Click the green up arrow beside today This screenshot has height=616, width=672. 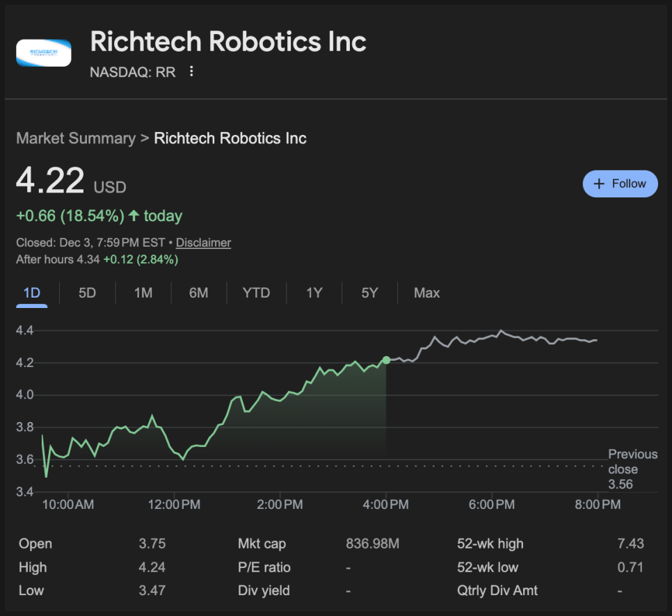pos(134,216)
